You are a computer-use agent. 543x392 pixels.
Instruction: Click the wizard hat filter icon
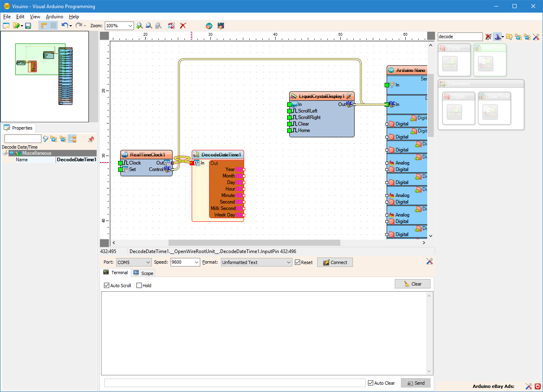pyautogui.click(x=497, y=37)
